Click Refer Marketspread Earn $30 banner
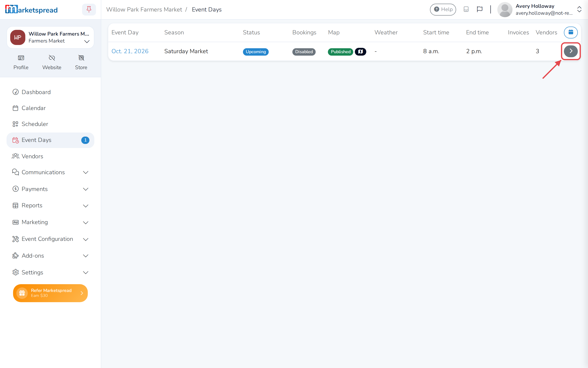The width and height of the screenshot is (588, 368). coord(50,293)
